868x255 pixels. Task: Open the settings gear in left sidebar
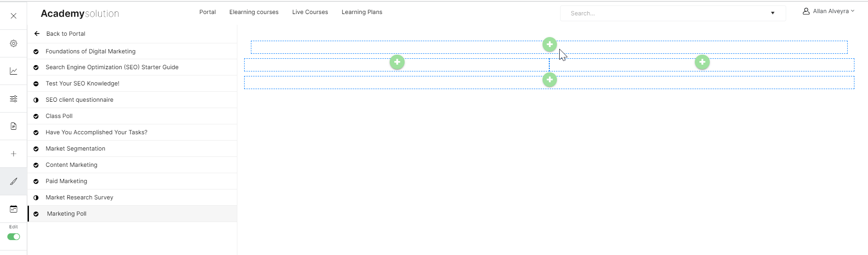coord(14,43)
